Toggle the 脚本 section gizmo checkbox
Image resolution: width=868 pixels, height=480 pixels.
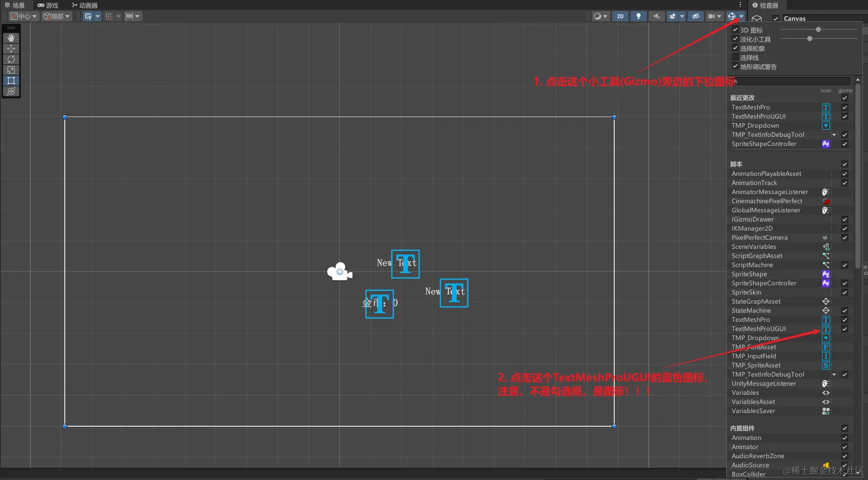pos(845,164)
